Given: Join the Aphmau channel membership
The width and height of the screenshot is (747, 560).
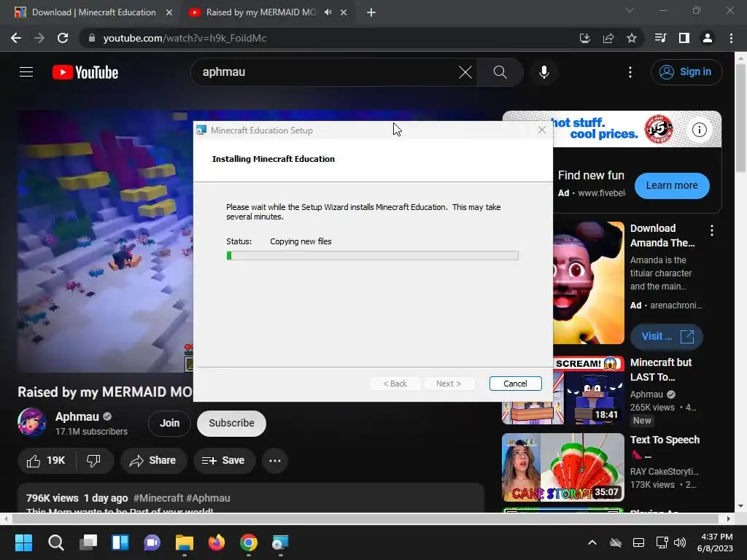Looking at the screenshot, I should [169, 423].
